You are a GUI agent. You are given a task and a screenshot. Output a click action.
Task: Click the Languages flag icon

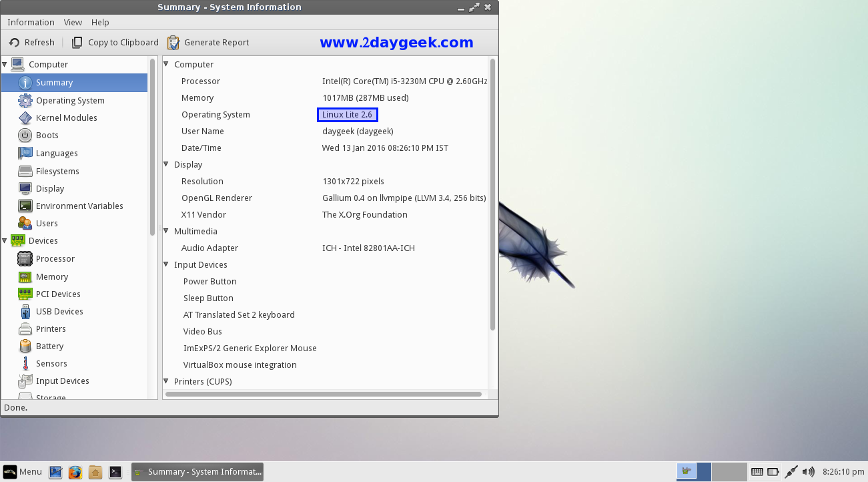click(25, 154)
